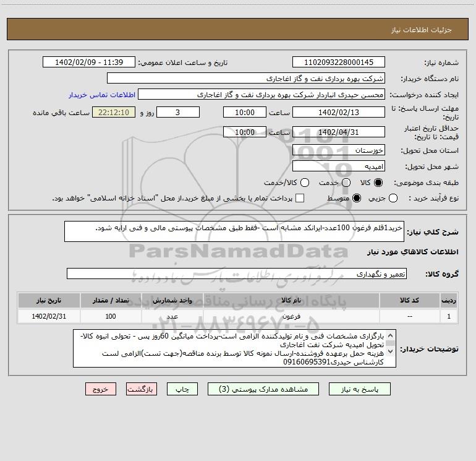Click the پاسخ به نیاز button

point(359,389)
